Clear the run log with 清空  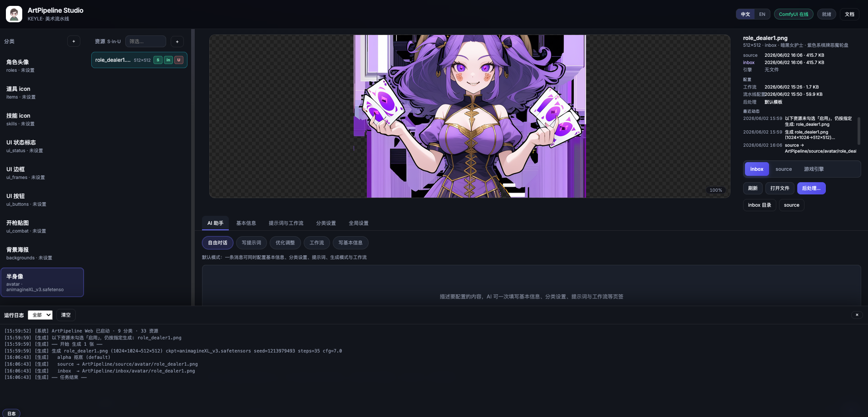(x=66, y=315)
